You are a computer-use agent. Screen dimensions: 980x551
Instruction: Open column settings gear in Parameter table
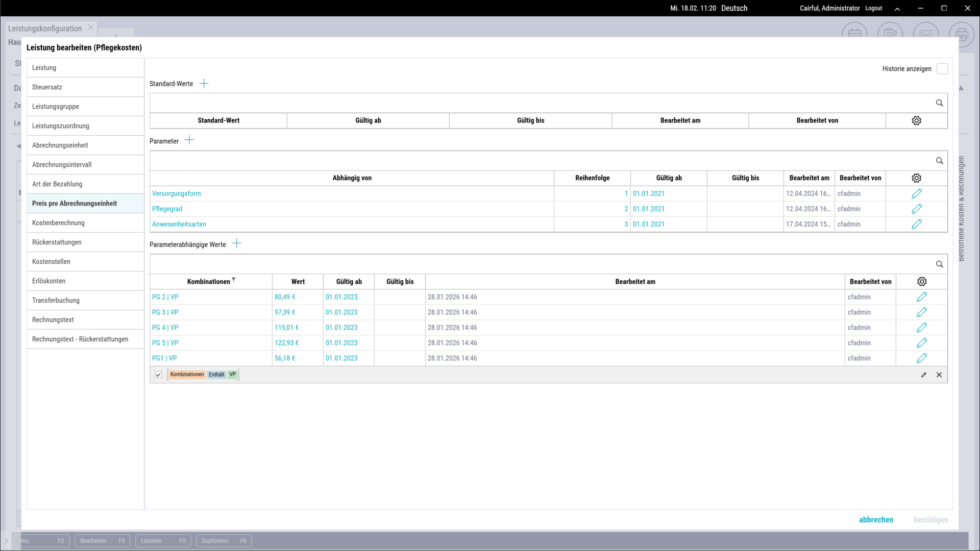click(x=916, y=178)
